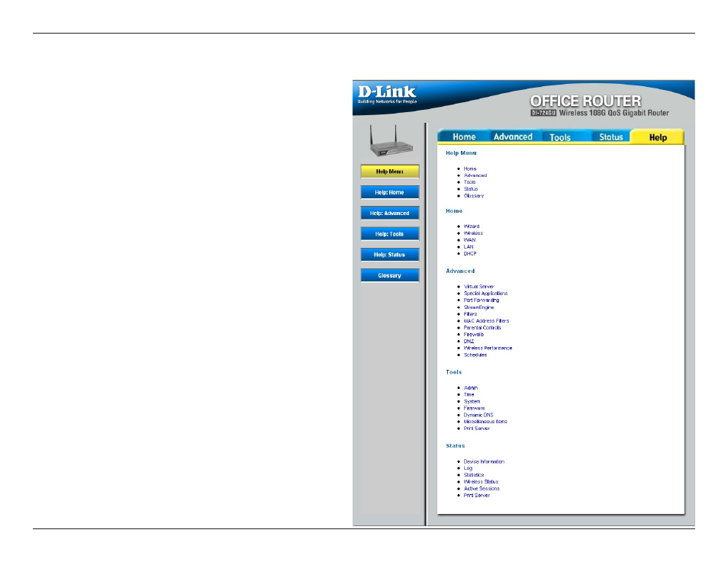The width and height of the screenshot is (728, 562).
Task: Click the Help Menu sidebar button
Action: 389,172
